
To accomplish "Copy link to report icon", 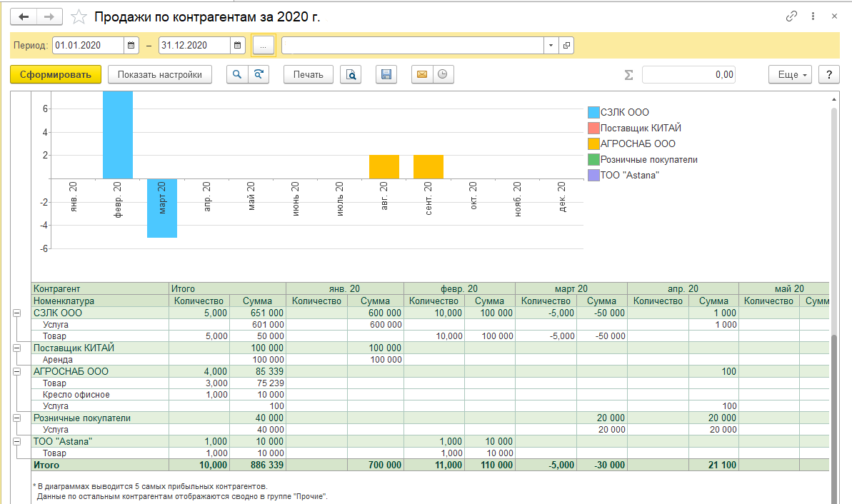I will (x=791, y=16).
